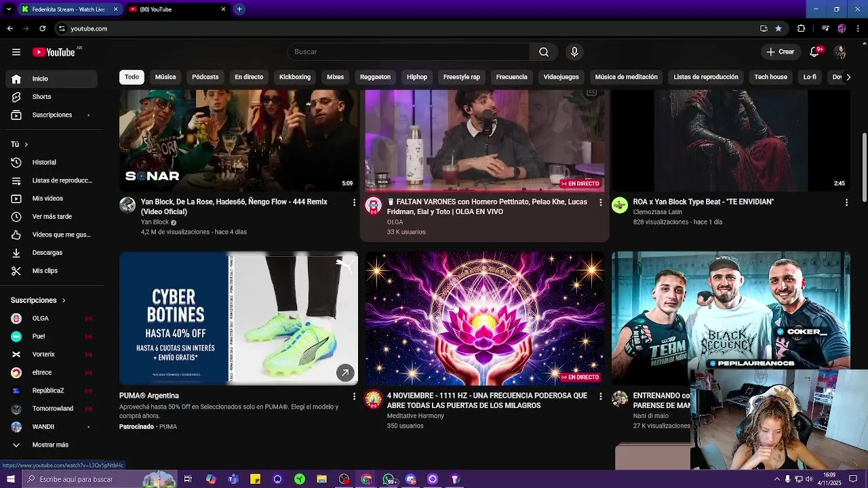Click the search magnifier button
Viewport: 868px width, 488px height.
544,52
